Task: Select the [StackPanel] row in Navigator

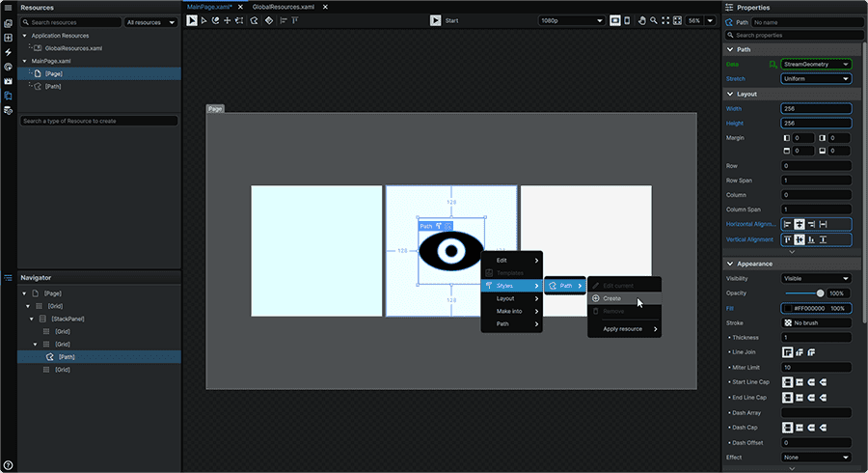Action: tap(99, 319)
